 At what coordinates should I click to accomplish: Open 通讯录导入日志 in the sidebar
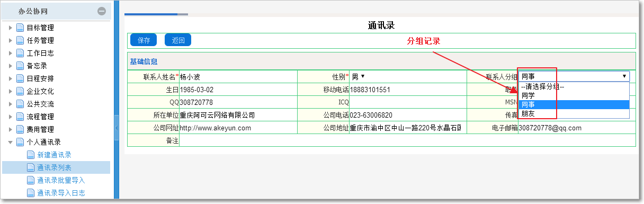pyautogui.click(x=61, y=193)
